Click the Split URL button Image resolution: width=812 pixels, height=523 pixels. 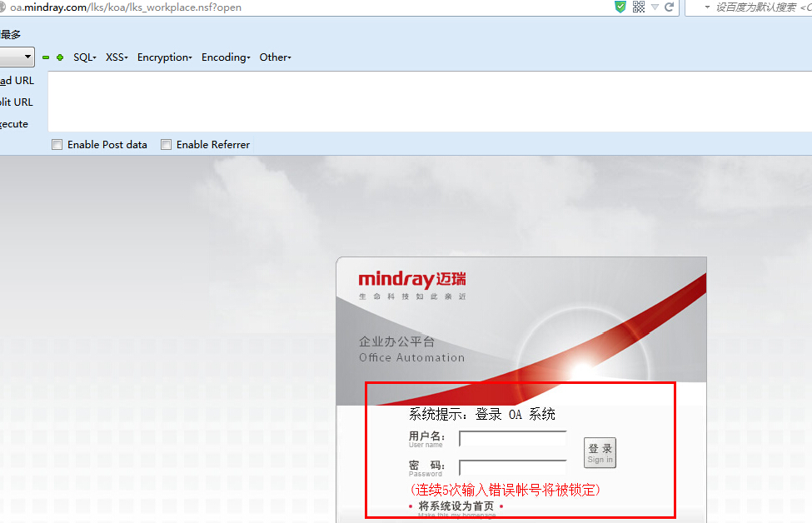coord(16,102)
